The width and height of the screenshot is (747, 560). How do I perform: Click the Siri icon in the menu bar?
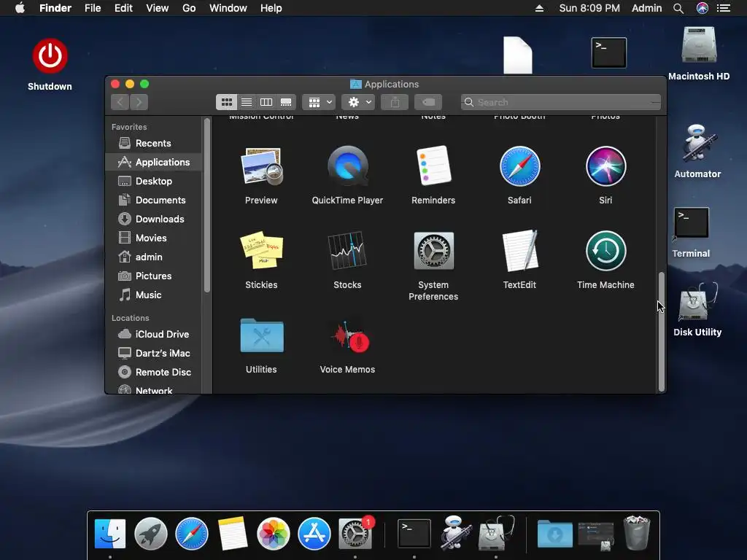[x=703, y=8]
